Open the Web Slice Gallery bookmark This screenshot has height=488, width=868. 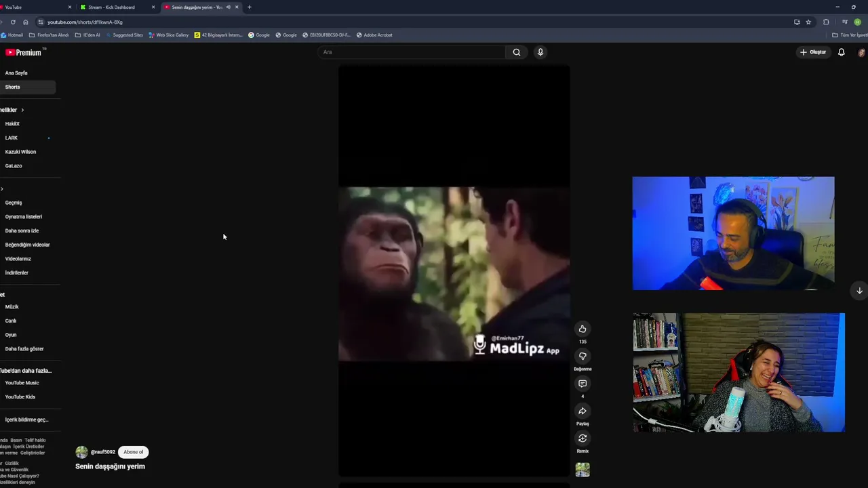169,35
